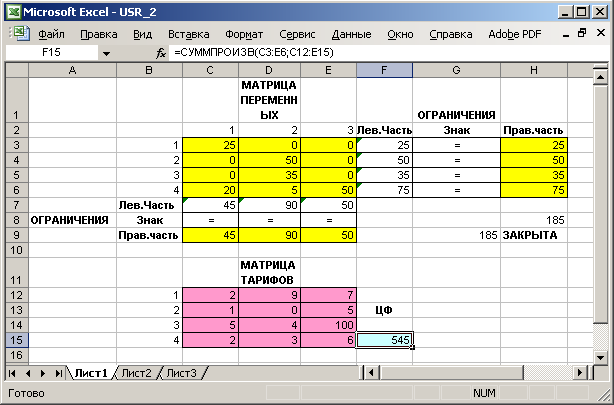Select row 15 header
This screenshot has width=614, height=405.
(x=17, y=340)
